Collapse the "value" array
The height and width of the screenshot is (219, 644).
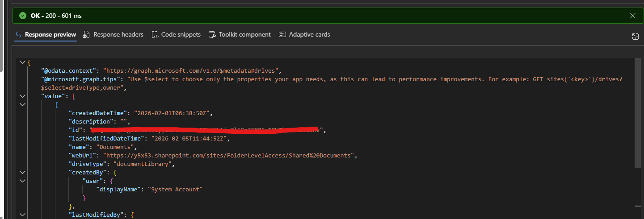point(22,96)
